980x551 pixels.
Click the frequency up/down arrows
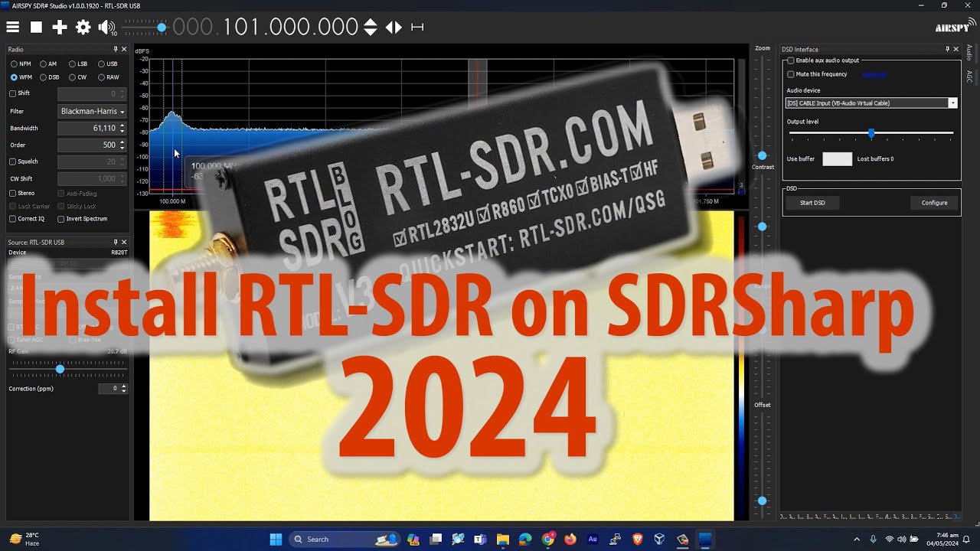[x=371, y=27]
